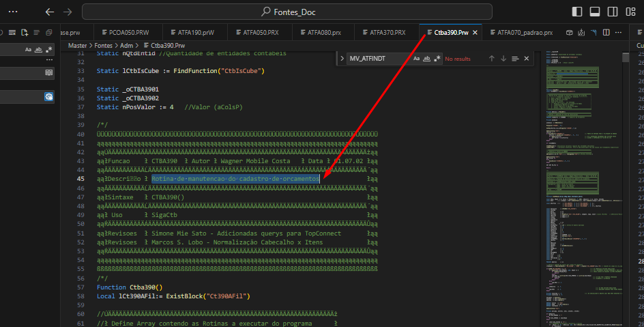Go back using the left arrow
The height and width of the screenshot is (327, 644).
[x=50, y=12]
